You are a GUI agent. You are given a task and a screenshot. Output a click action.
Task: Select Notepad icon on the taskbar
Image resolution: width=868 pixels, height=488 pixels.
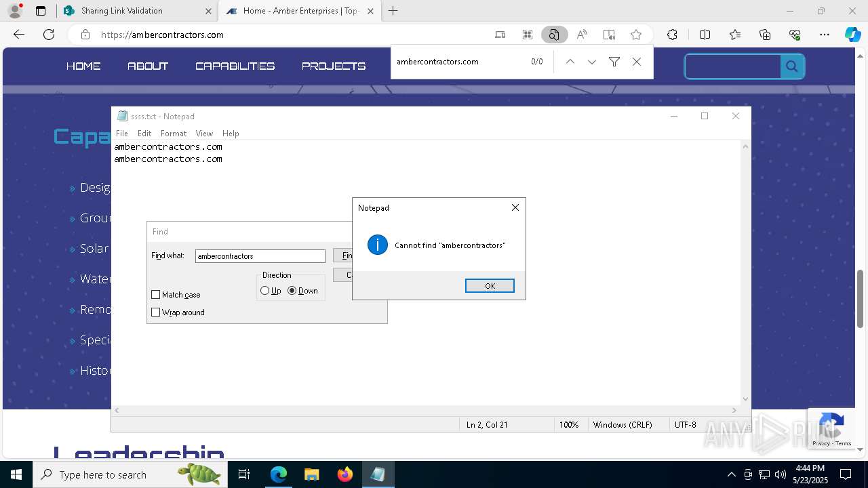pos(378,474)
